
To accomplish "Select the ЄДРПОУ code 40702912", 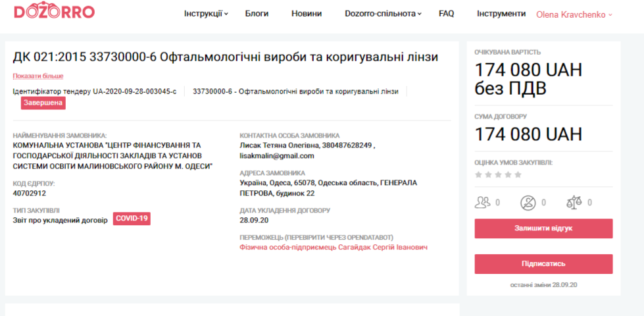I will pyautogui.click(x=29, y=193).
